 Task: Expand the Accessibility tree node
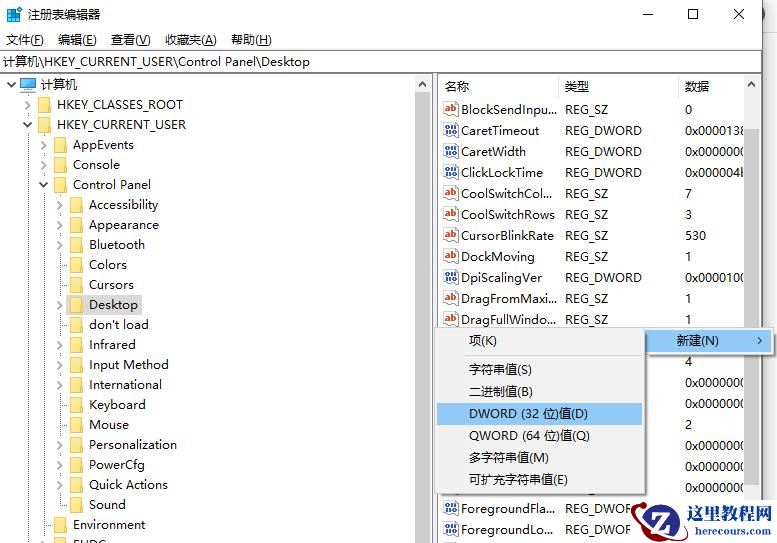tap(59, 205)
